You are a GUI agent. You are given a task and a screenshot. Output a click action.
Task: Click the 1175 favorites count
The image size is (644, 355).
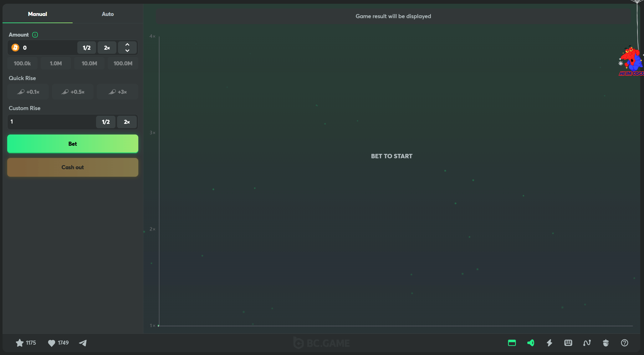31,343
